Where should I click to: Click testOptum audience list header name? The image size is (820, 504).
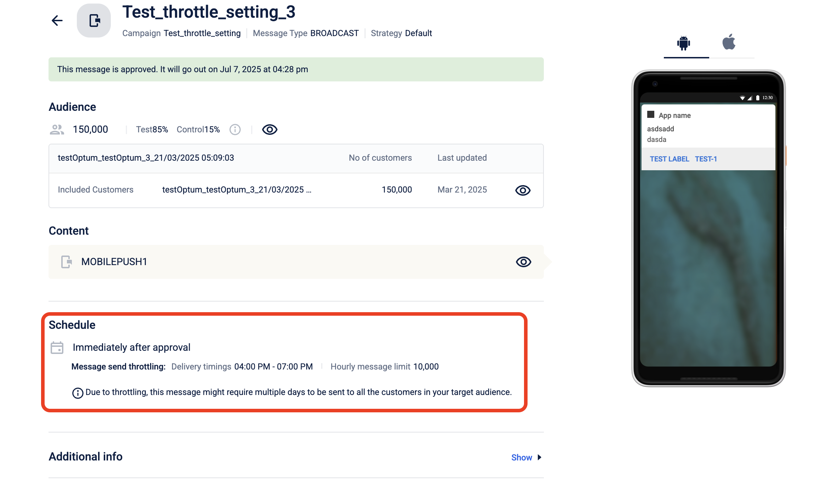pos(146,158)
